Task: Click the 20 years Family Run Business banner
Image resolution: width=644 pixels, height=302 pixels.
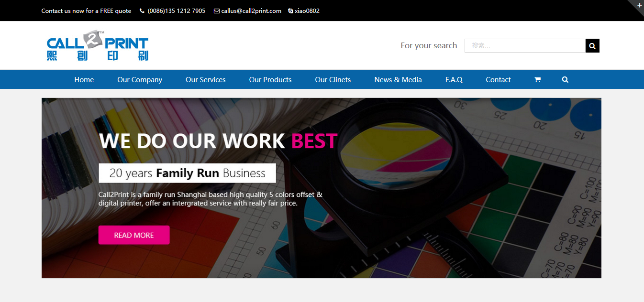Action: pos(187,173)
